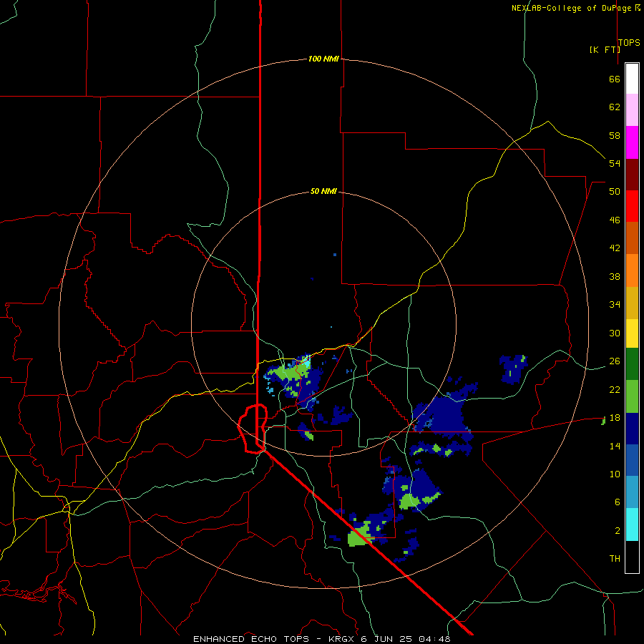This screenshot has width=644, height=644.
Task: Click the 6 value on the legend
Action: pyautogui.click(x=617, y=502)
